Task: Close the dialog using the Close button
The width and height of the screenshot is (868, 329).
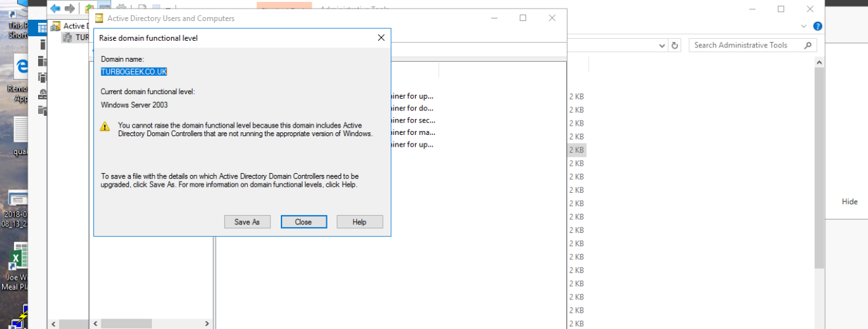Action: (x=304, y=222)
